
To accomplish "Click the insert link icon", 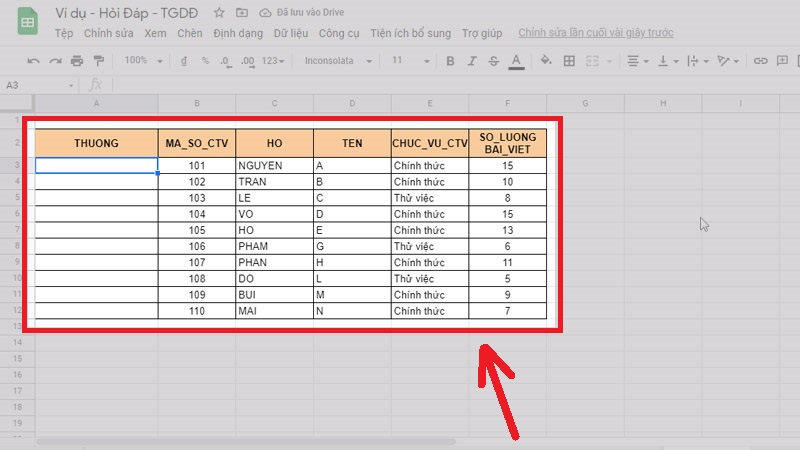I will (759, 61).
